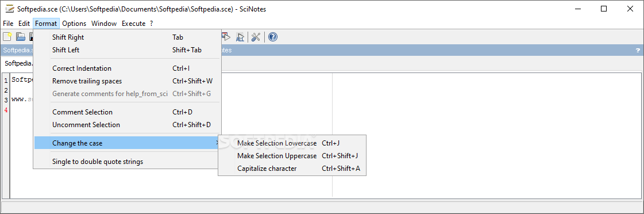
Task: Open the File menu
Action: pyautogui.click(x=8, y=24)
